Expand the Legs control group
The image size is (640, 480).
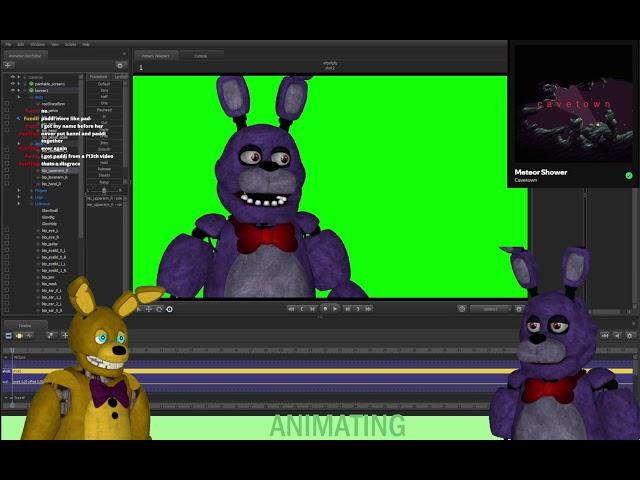(19, 197)
